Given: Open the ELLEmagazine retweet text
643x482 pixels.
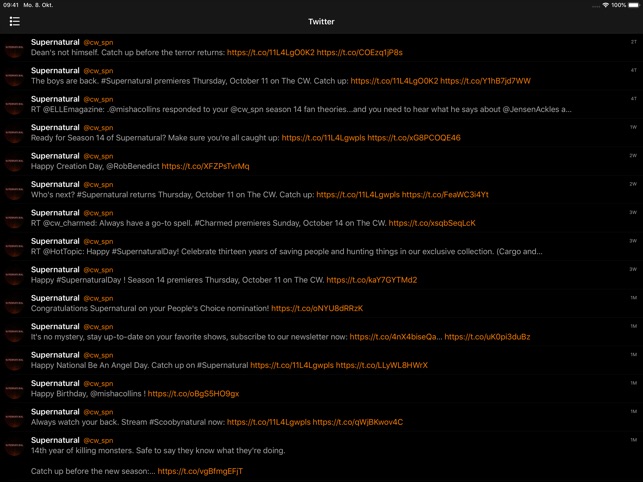Looking at the screenshot, I should point(301,110).
